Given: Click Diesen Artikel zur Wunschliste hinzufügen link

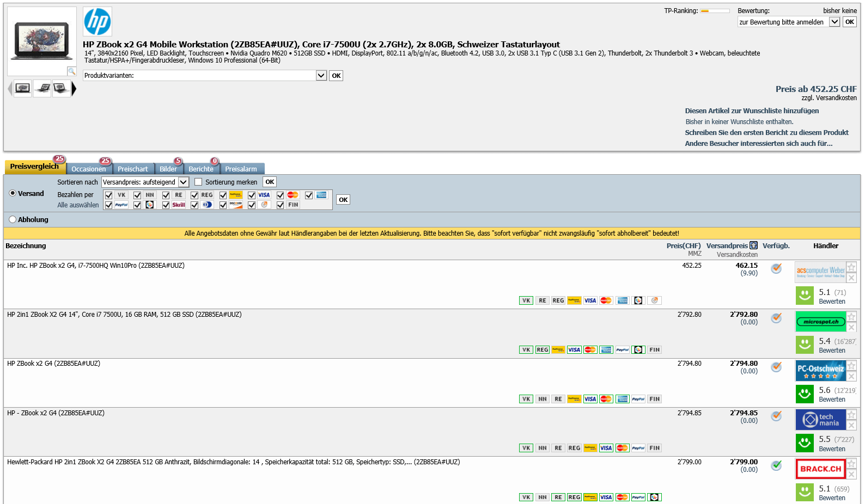Looking at the screenshot, I should point(752,110).
